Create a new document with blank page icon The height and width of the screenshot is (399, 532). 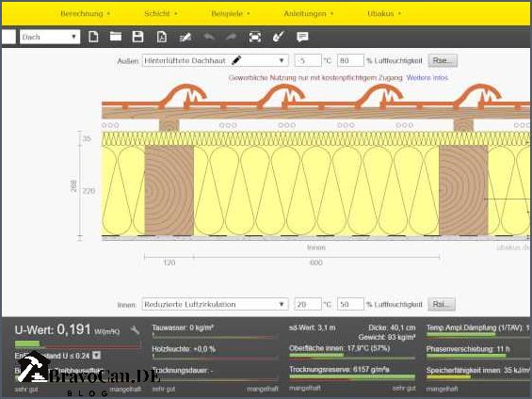93,37
